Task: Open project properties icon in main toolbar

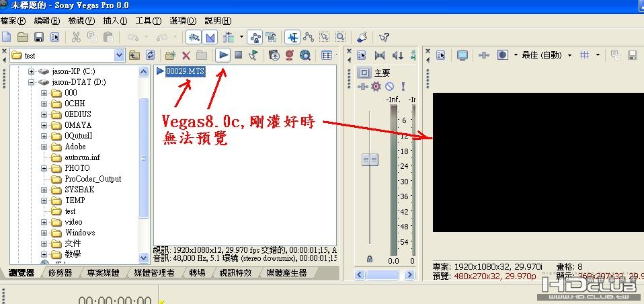Action: pyautogui.click(x=54, y=37)
